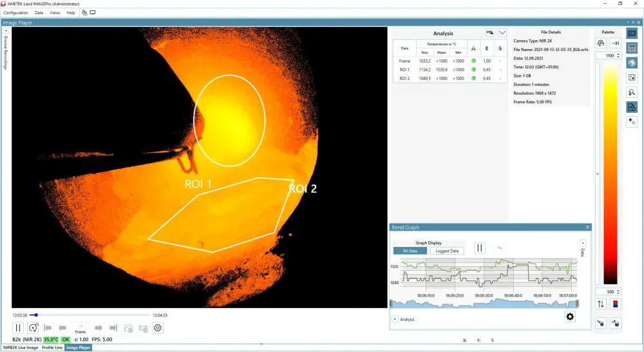The height and width of the screenshot is (352, 644).
Task: Expand the Analysis section in Trend Graph
Action: click(x=394, y=319)
